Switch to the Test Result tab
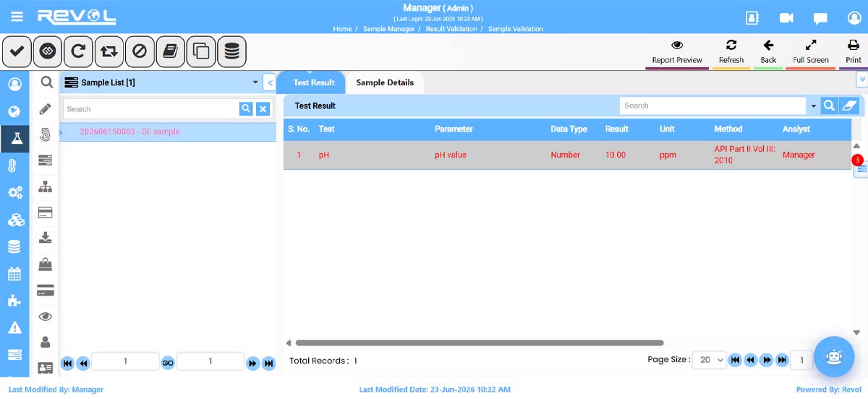Image resolution: width=868 pixels, height=399 pixels. coord(314,82)
